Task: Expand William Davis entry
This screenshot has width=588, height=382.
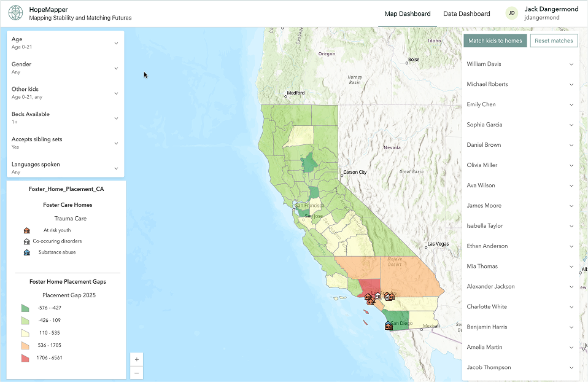Action: pyautogui.click(x=520, y=64)
